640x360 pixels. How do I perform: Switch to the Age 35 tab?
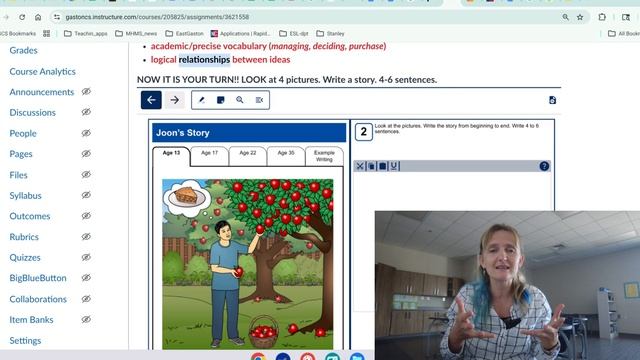pos(286,156)
